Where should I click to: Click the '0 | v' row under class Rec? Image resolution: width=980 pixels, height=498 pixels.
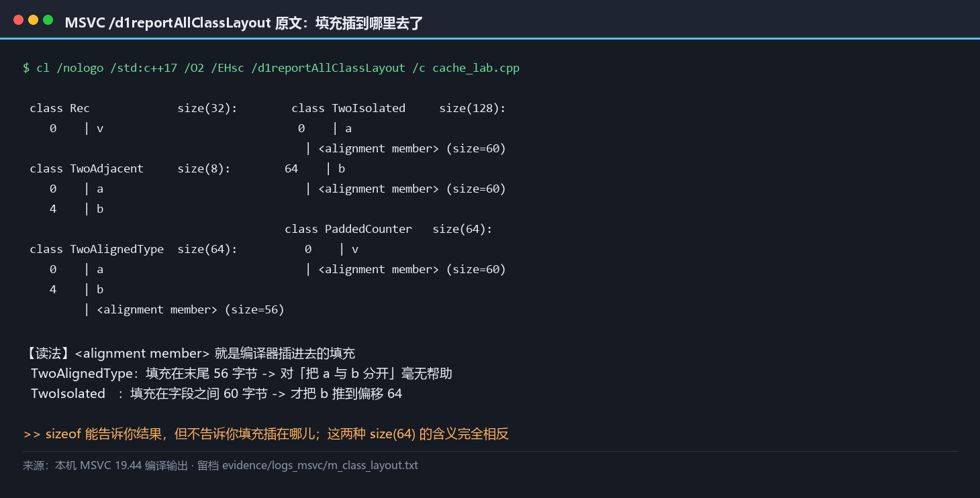(x=77, y=128)
